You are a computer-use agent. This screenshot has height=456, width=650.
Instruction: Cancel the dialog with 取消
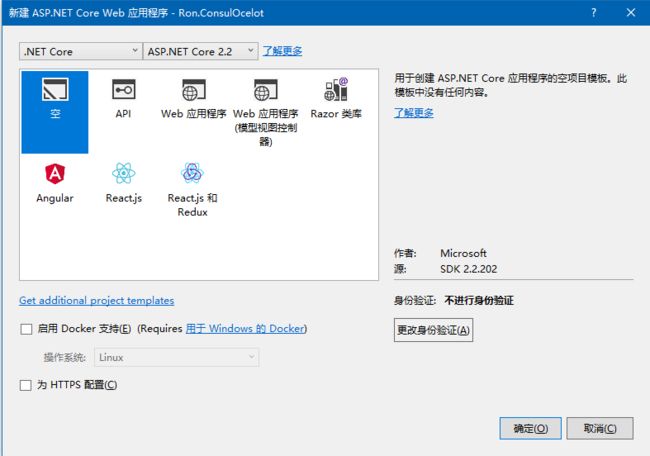[600, 428]
